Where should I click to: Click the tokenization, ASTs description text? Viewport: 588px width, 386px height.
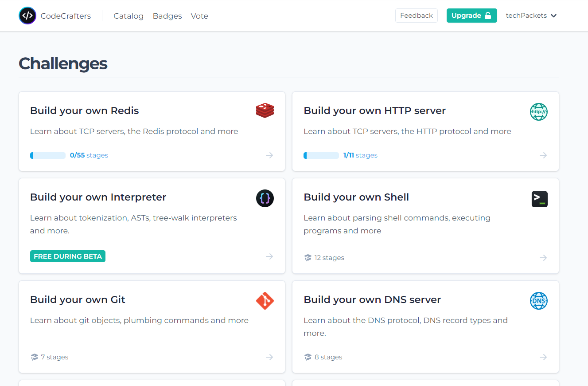click(133, 224)
